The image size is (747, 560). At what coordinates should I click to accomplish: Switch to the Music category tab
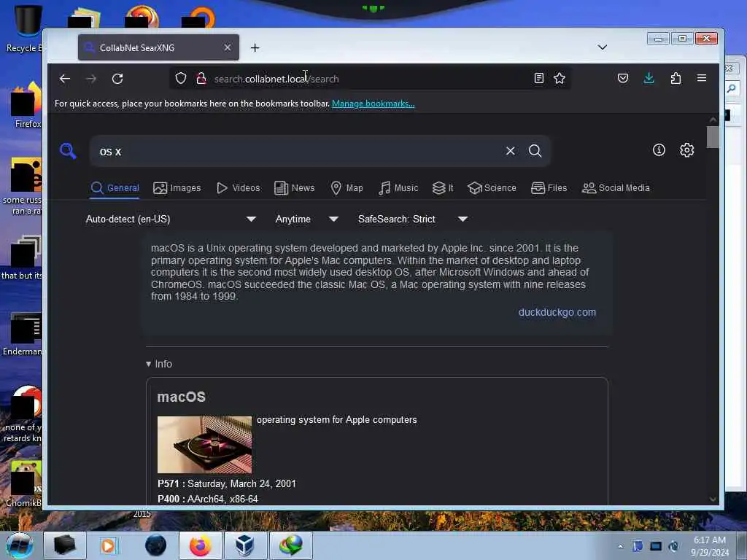click(x=398, y=188)
